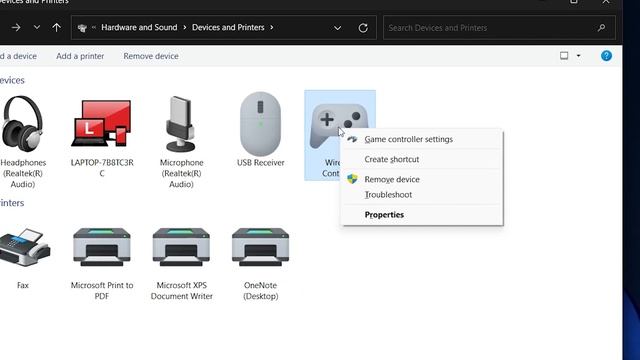Viewport: 640px width, 360px height.
Task: Go up one folder level
Action: pos(56,27)
